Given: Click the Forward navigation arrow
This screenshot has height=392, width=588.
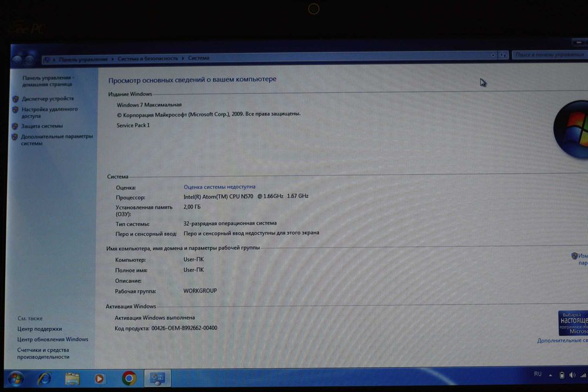Looking at the screenshot, I should click(30, 59).
